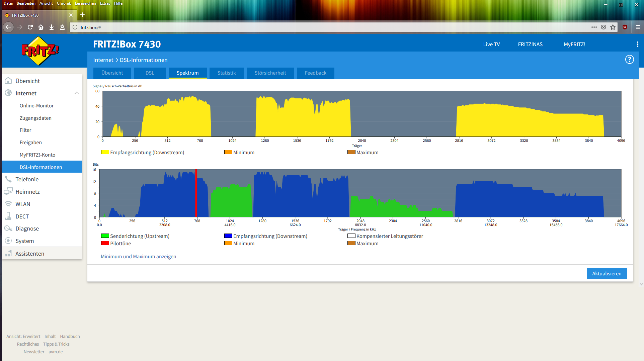Open the avm.de footer link
The width and height of the screenshot is (644, 361).
point(56,352)
